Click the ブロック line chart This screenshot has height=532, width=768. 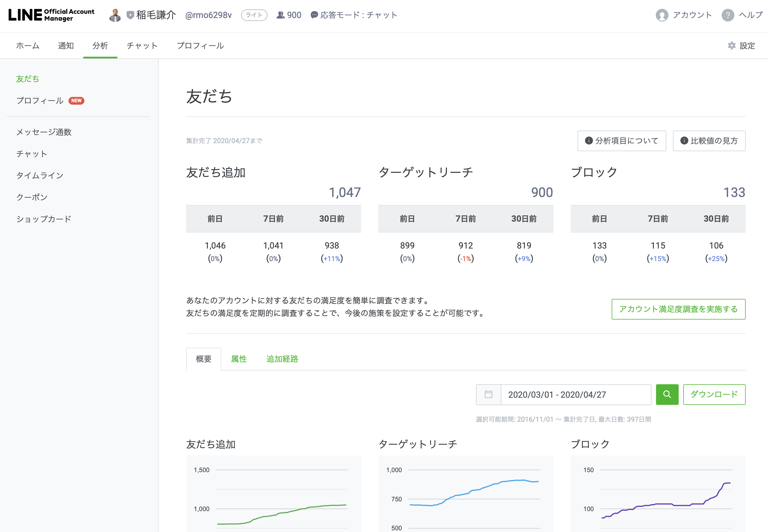tap(658, 494)
